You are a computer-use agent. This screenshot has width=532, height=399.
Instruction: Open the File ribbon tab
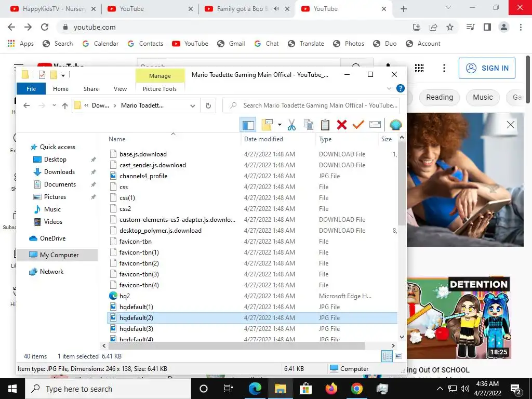31,88
